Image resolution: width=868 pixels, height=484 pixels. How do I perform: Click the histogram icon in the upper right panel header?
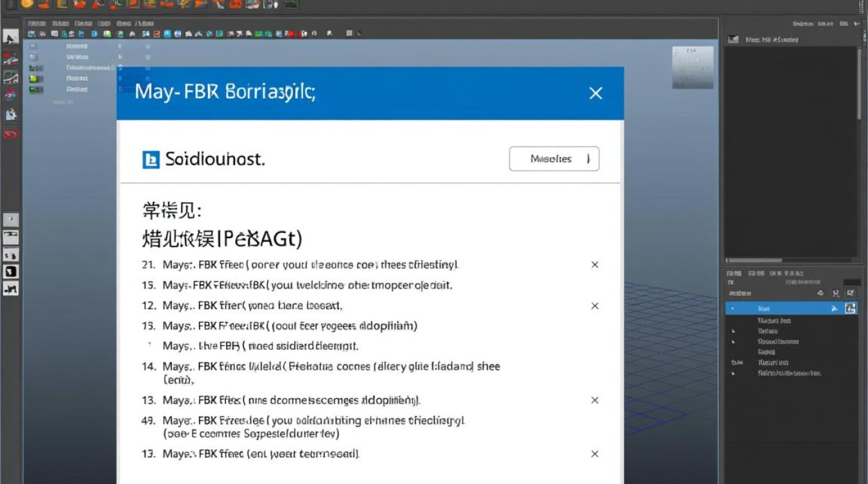(x=732, y=39)
